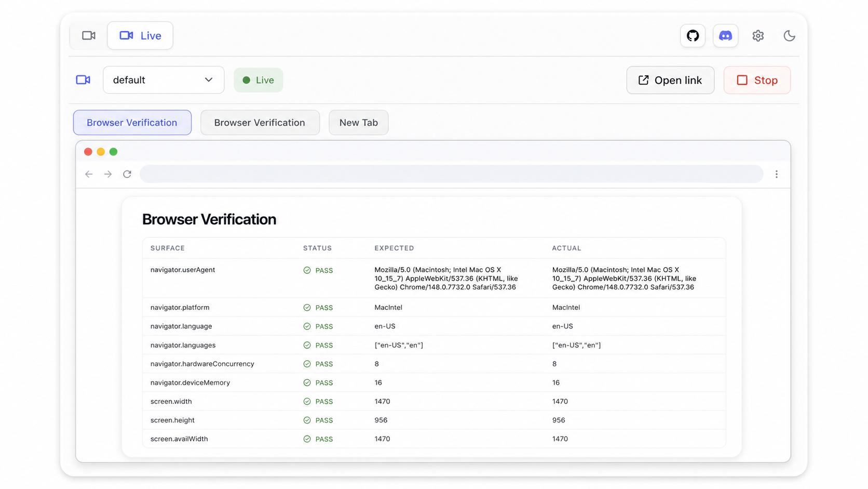Click the STATUS column header
Viewport: 868px width, 489px height.
(x=317, y=248)
